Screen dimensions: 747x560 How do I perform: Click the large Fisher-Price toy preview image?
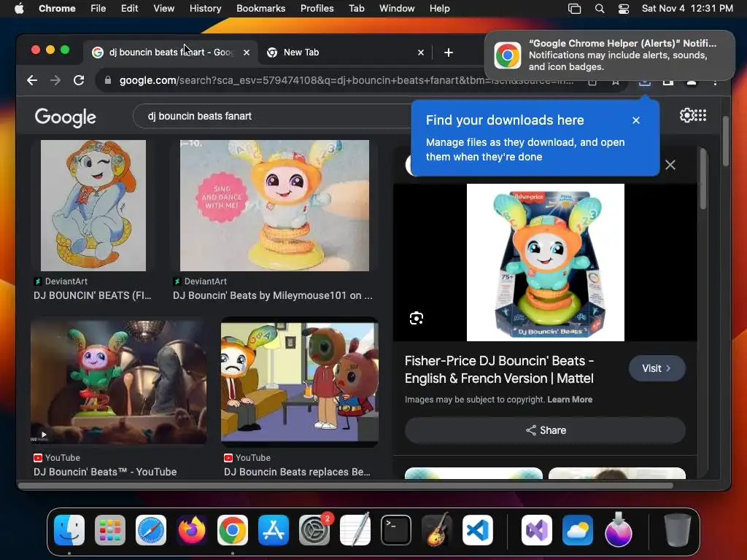545,262
